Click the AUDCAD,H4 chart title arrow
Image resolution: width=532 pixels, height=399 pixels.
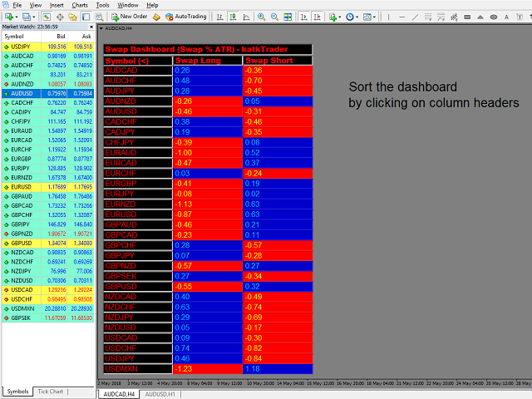pos(101,28)
